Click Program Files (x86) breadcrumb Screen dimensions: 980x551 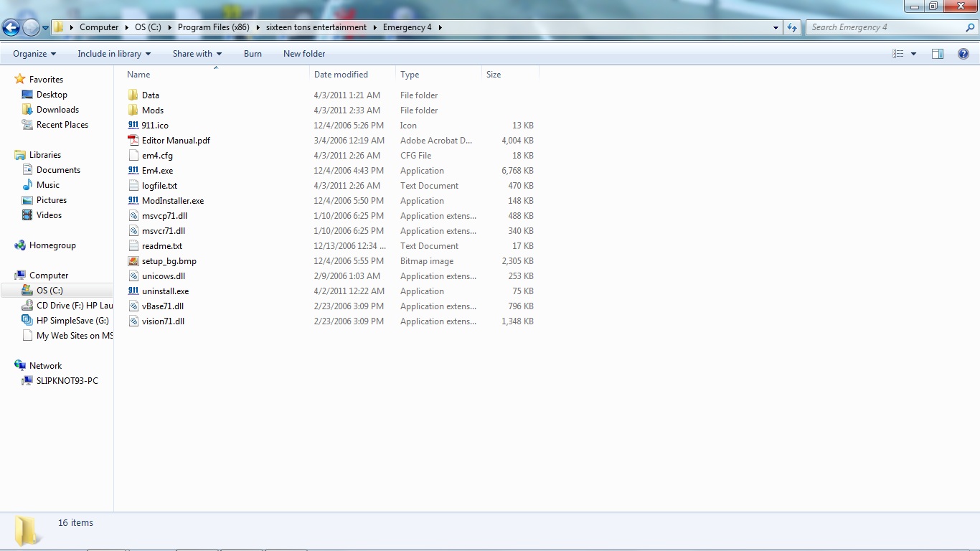[x=214, y=27]
